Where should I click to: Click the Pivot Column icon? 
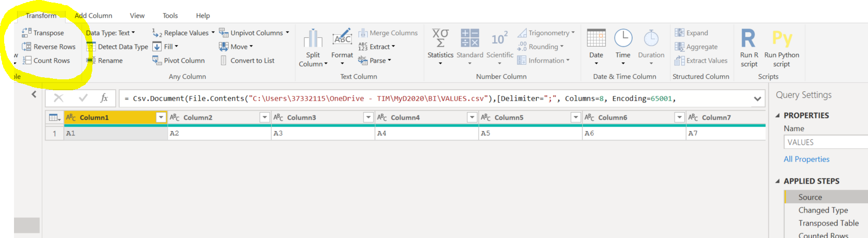point(157,61)
